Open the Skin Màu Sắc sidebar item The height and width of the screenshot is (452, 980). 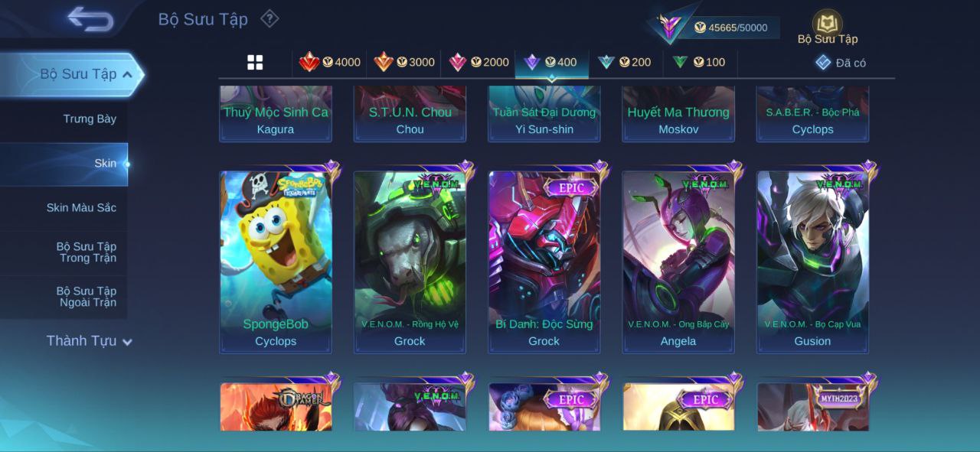pos(81,207)
